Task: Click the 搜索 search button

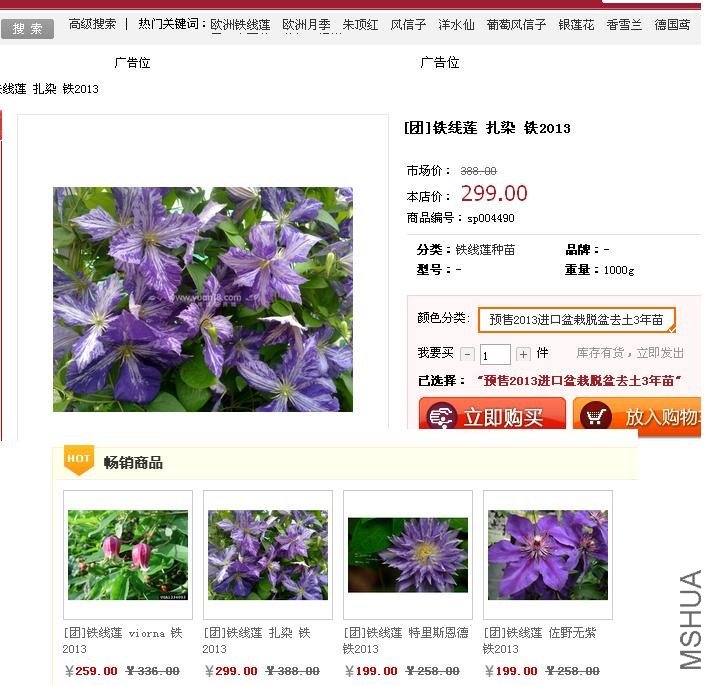Action: tap(27, 28)
